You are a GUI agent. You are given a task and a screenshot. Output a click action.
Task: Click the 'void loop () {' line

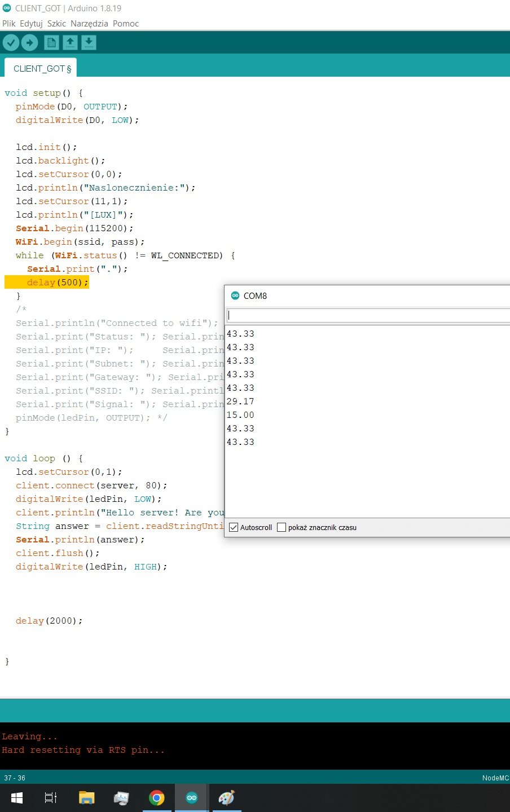click(x=43, y=458)
